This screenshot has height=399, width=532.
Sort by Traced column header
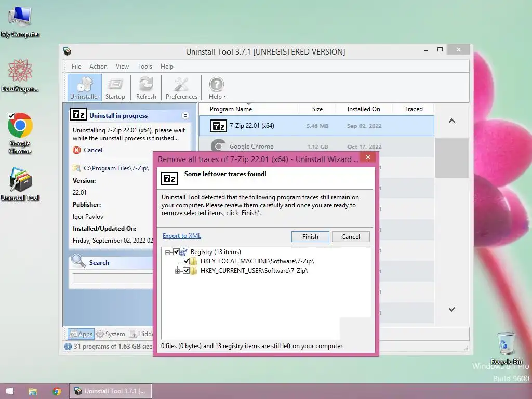pyautogui.click(x=413, y=109)
